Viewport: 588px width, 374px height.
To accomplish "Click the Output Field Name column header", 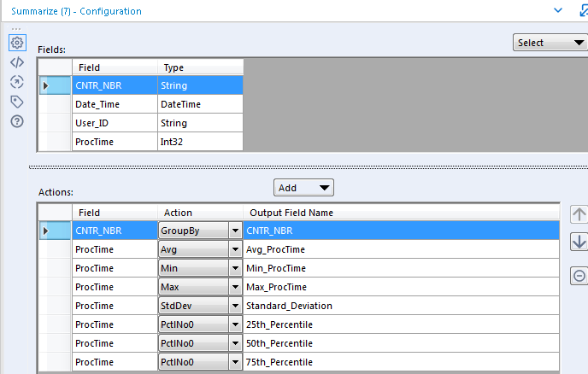I will click(x=401, y=213).
